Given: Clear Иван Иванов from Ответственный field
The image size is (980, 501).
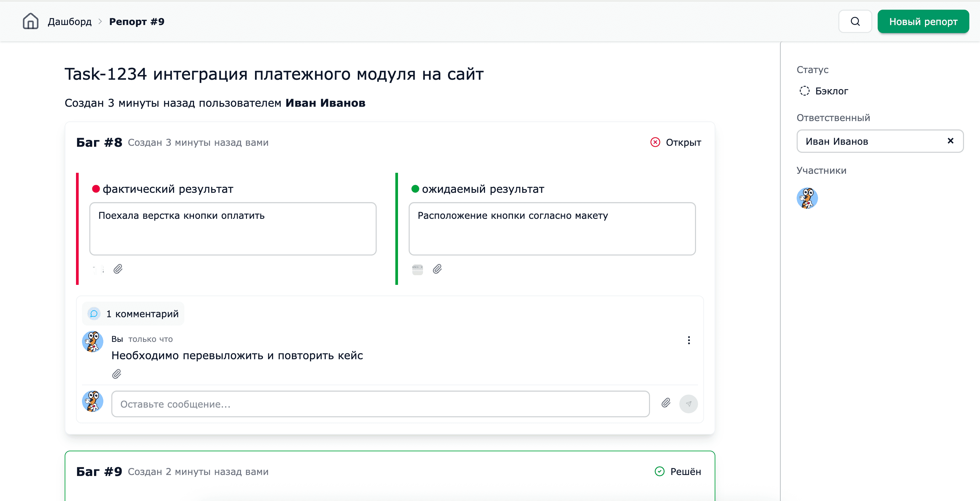Looking at the screenshot, I should coord(951,141).
